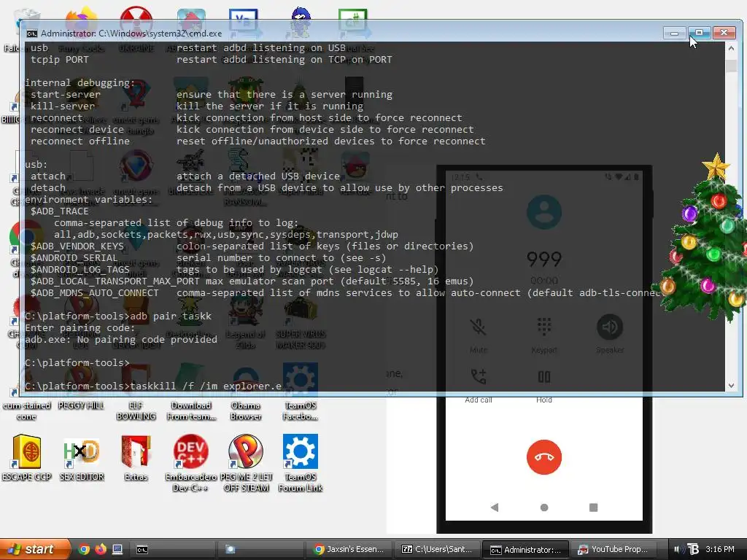Toggle Speaker on phone call screen
747x560 pixels.
[x=609, y=327]
